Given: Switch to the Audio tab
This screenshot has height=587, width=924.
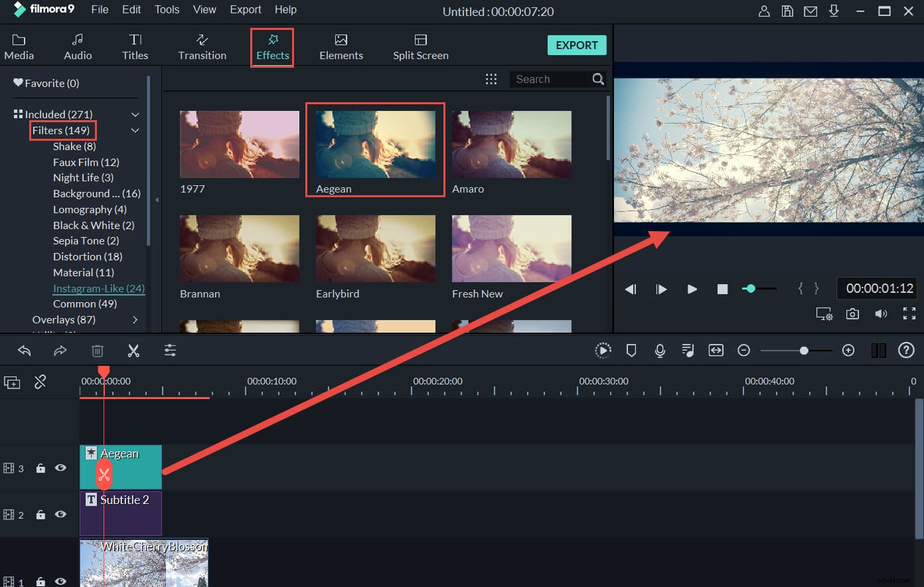Looking at the screenshot, I should click(78, 47).
